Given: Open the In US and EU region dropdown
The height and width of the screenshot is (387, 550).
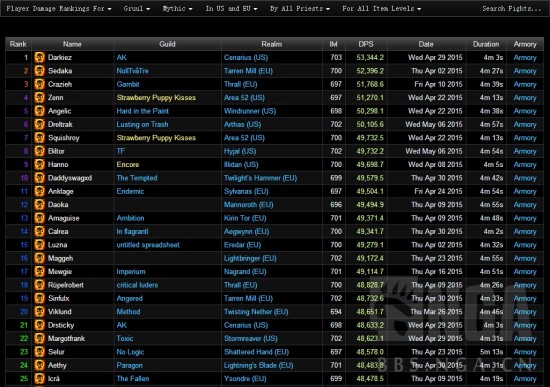Looking at the screenshot, I should coord(231,8).
